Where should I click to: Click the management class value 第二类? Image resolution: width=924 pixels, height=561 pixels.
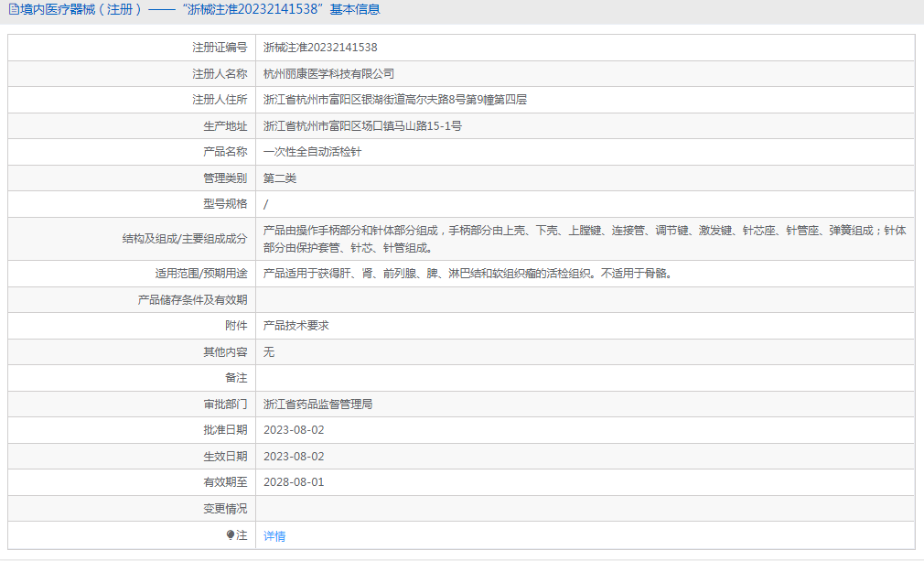click(280, 178)
